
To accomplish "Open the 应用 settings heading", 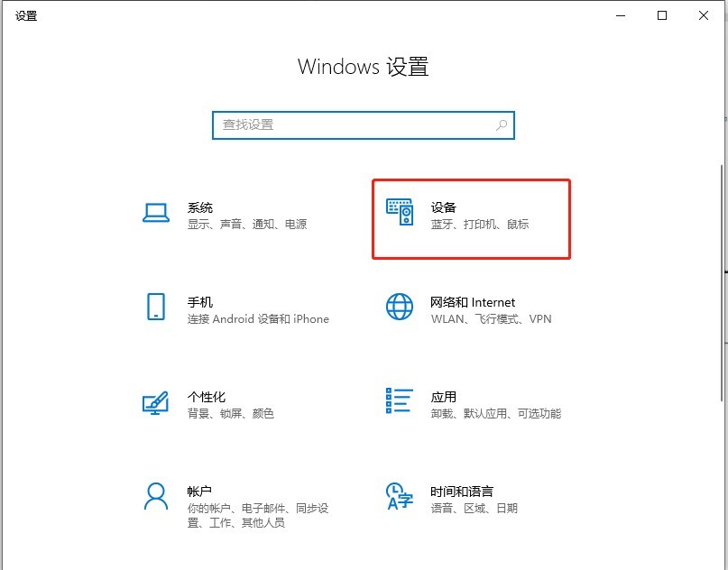I will pyautogui.click(x=444, y=397).
